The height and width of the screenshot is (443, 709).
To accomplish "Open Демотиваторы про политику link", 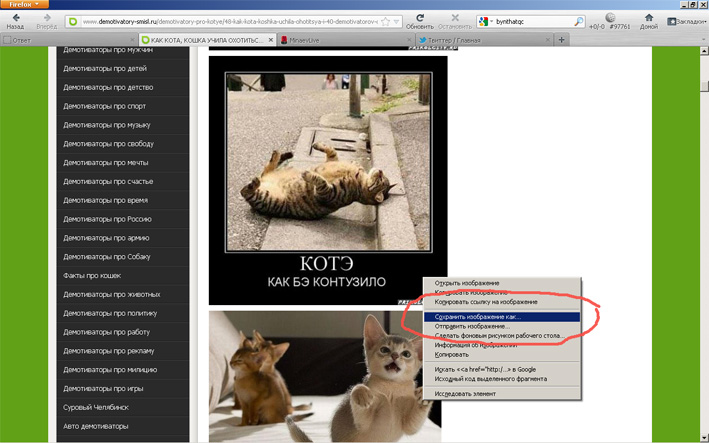I will pos(110,313).
